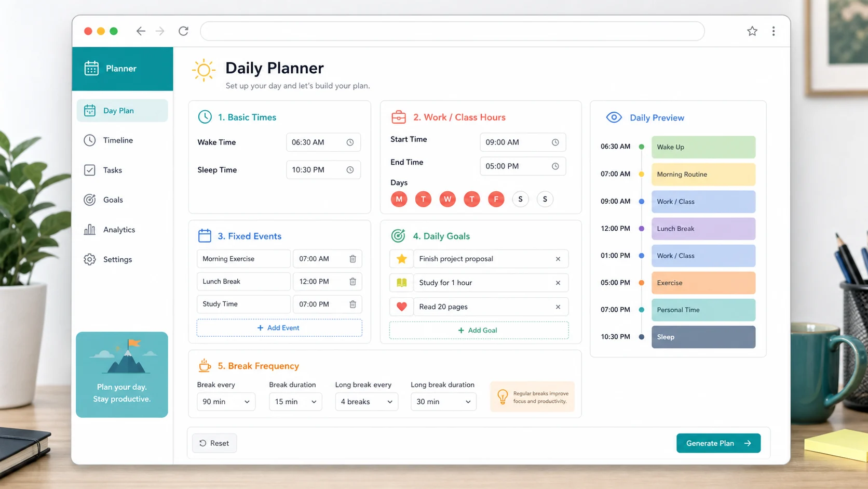Click Generate Plan button
868x489 pixels.
pyautogui.click(x=718, y=443)
